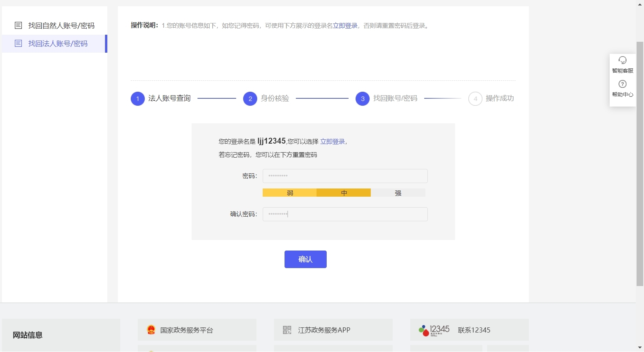Click step 1 circle 法人账号查询
Viewport: 644px width, 352px height.
point(137,99)
